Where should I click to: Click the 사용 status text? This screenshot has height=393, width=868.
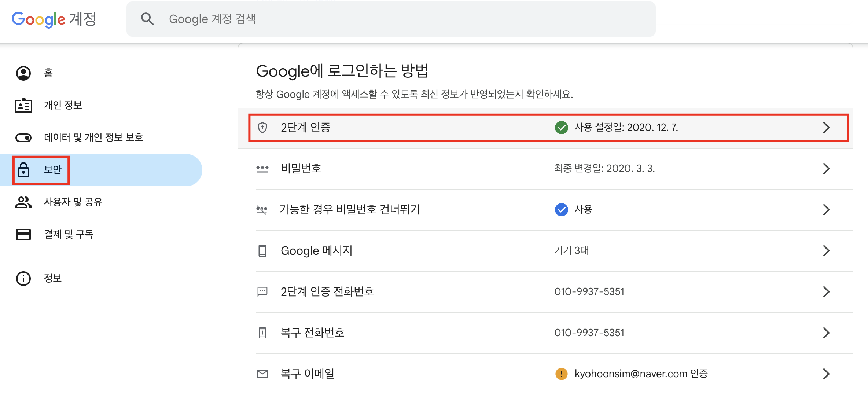tap(583, 210)
